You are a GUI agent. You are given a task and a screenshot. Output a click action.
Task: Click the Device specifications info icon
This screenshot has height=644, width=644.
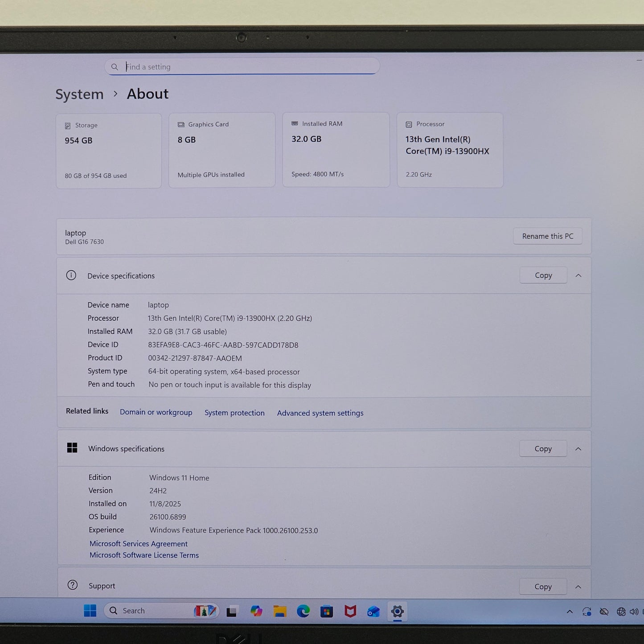71,275
